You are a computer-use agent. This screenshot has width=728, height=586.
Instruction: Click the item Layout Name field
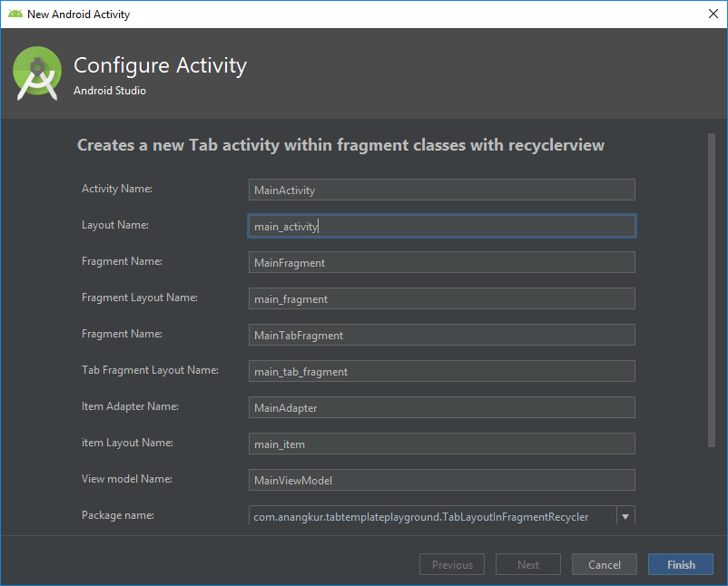[x=441, y=444]
